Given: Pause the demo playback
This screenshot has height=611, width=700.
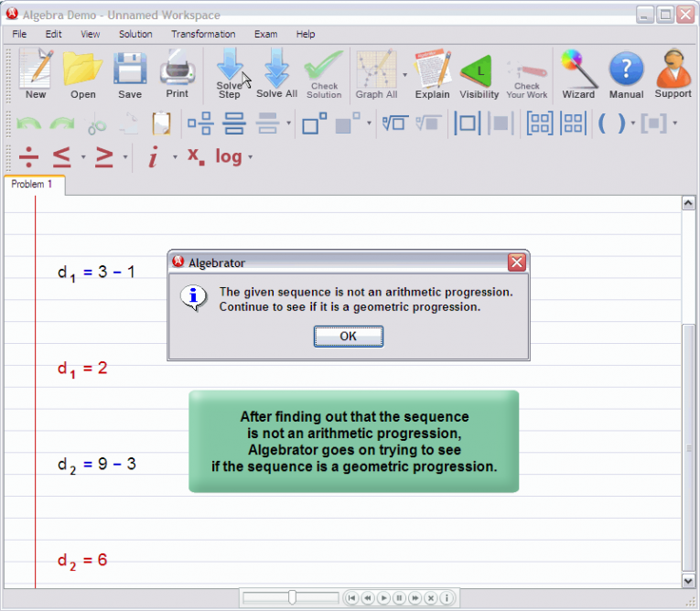Looking at the screenshot, I should click(x=399, y=597).
